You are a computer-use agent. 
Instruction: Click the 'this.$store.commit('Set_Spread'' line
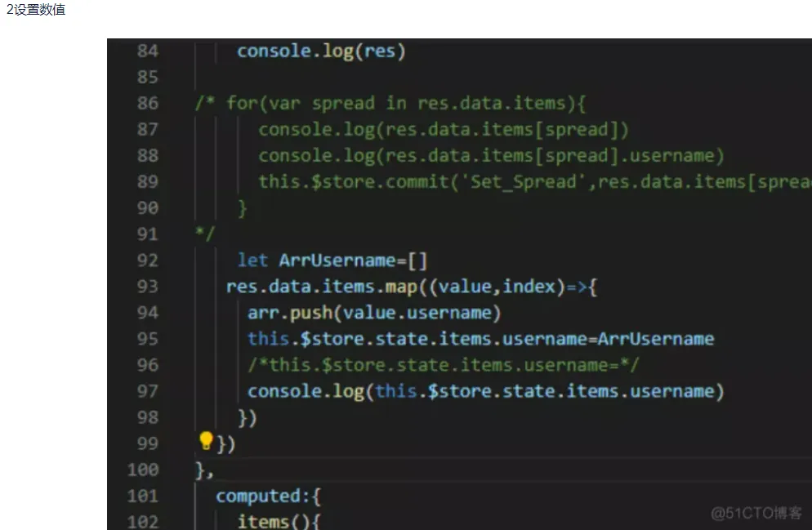tap(535, 181)
